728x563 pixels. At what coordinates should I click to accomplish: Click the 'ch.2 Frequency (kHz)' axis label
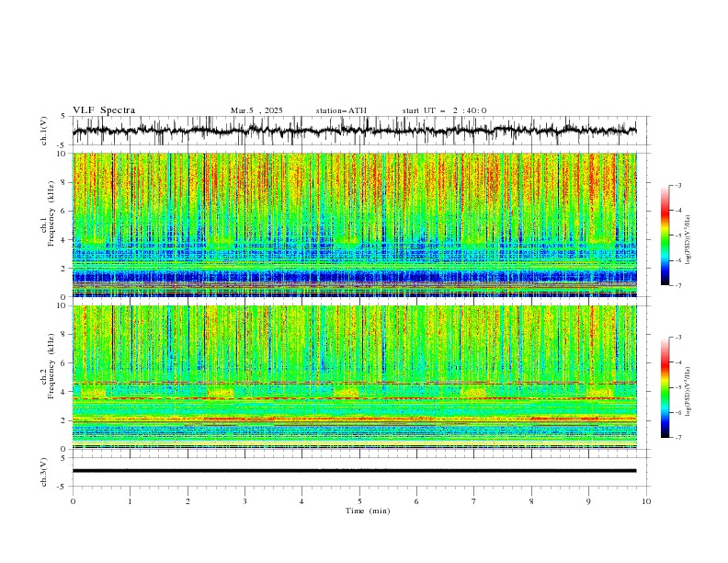pyautogui.click(x=48, y=366)
